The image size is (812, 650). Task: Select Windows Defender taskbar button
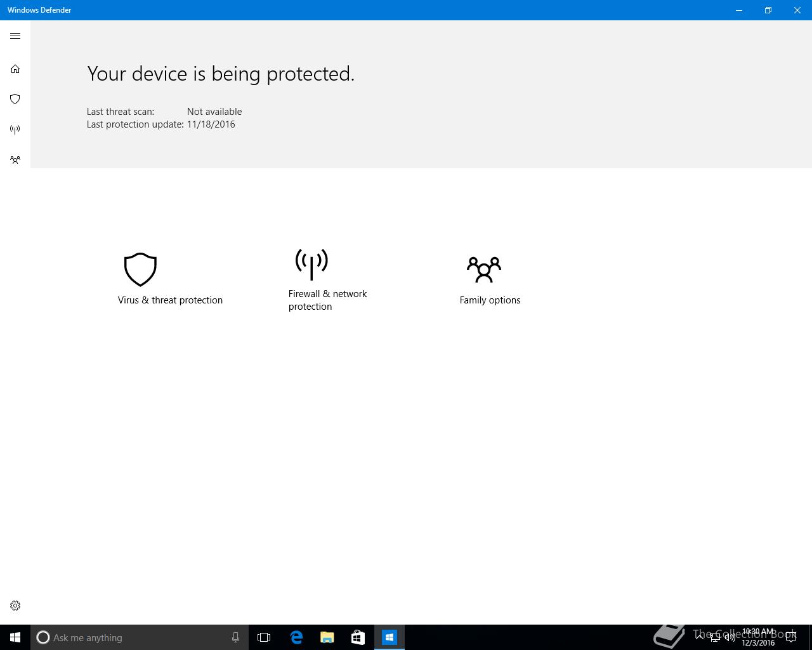pyautogui.click(x=390, y=637)
